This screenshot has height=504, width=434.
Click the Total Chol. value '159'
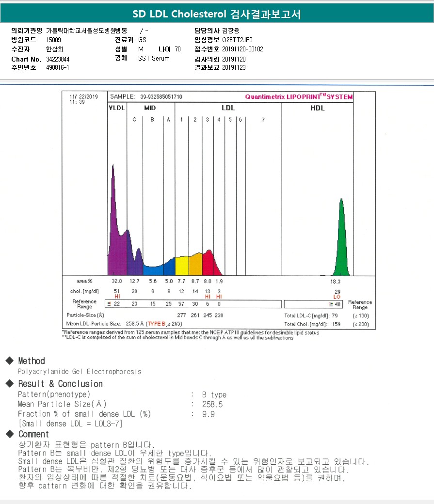pyautogui.click(x=336, y=324)
